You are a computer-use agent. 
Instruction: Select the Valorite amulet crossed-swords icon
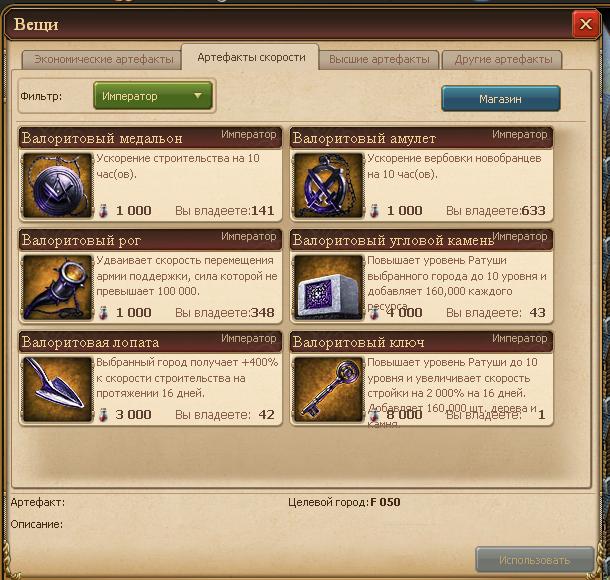click(x=328, y=185)
